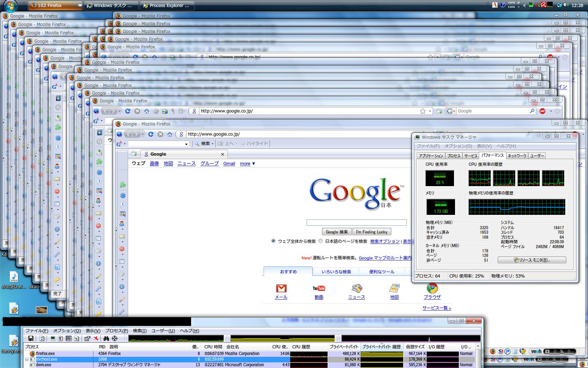Viewport: 588px width, 368px height.
Task: Click the green puzzle-piece icon in the front Firefox sidebar
Action: click(x=123, y=185)
